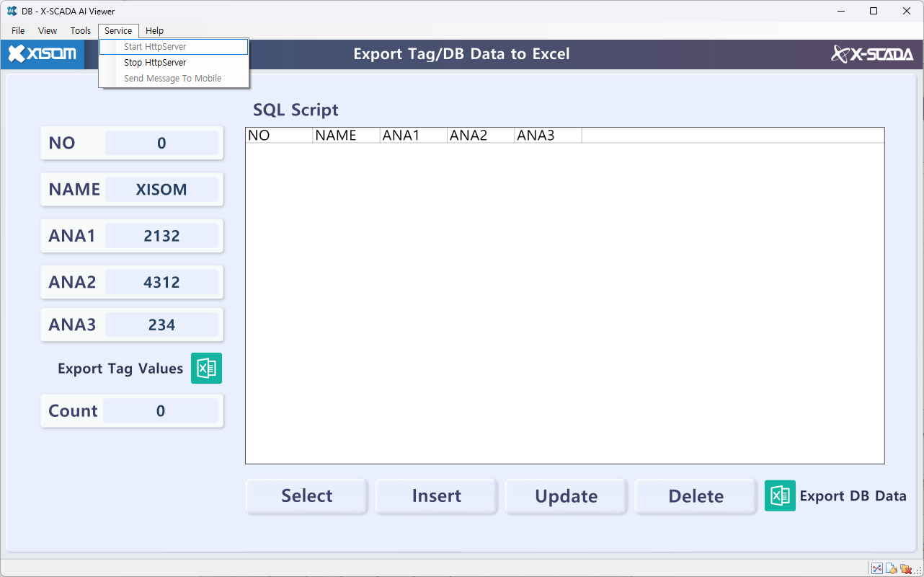The height and width of the screenshot is (577, 924).
Task: Click the trend graph icon in status bar
Action: [x=877, y=569]
